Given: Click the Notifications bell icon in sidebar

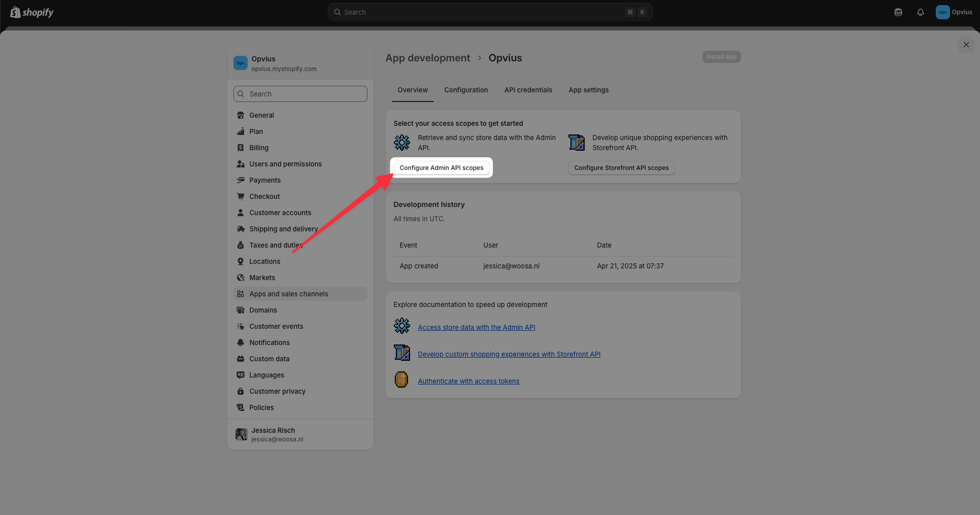Looking at the screenshot, I should click(241, 342).
